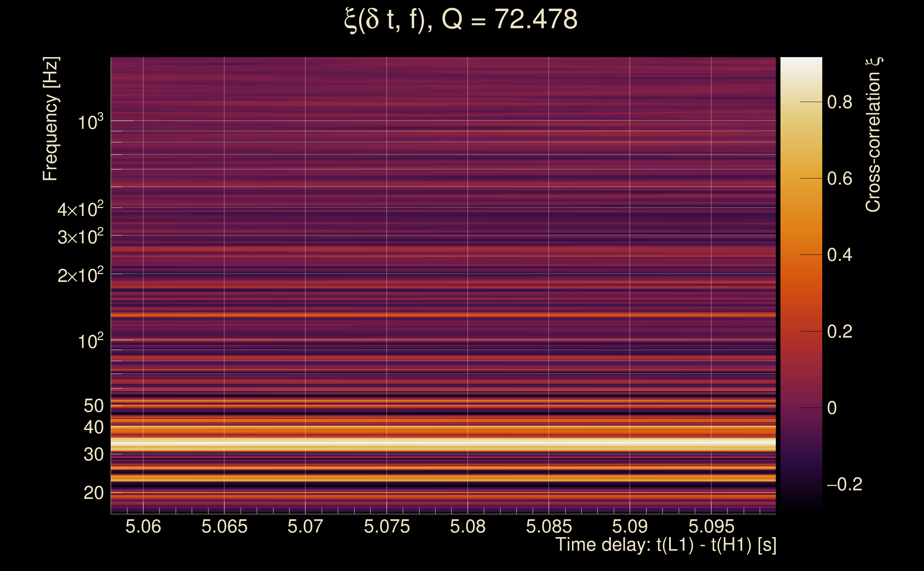
Task: Click the −0.2 tick label on the colorbar
Action: [844, 485]
